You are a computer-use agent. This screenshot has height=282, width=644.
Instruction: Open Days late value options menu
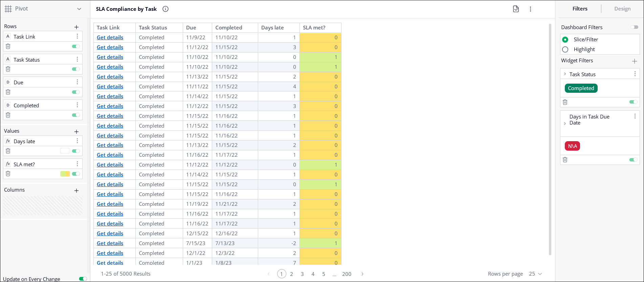tap(77, 141)
